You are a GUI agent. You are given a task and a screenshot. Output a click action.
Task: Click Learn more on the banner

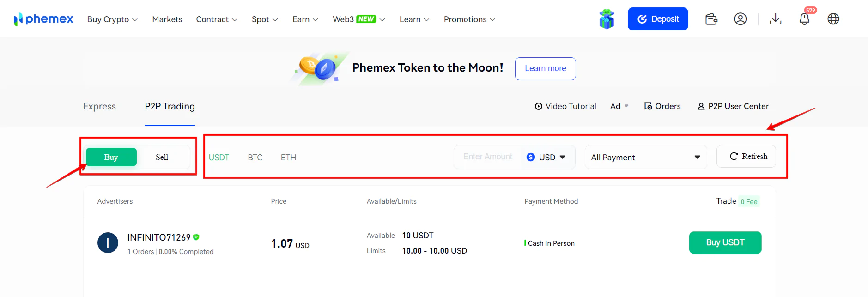point(546,68)
